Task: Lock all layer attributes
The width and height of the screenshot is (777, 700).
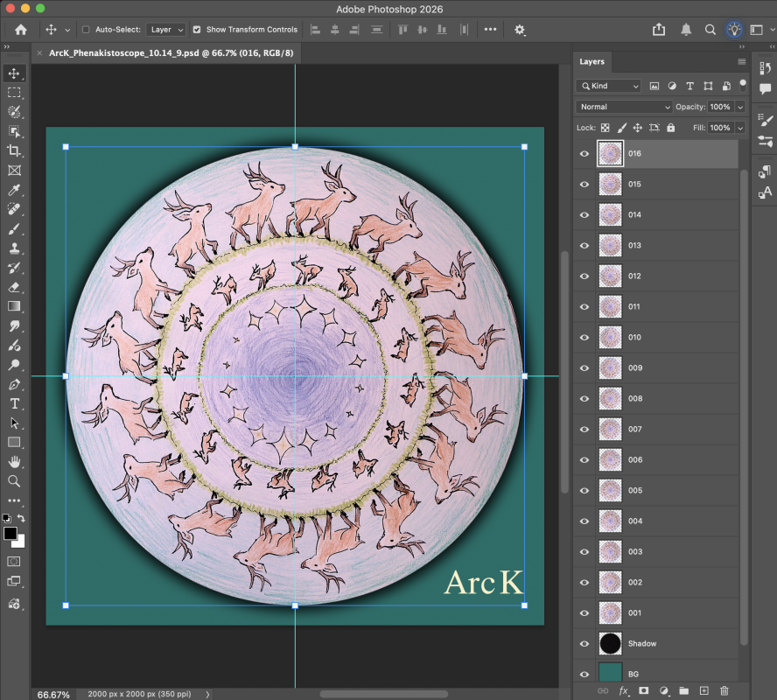Action: pos(670,128)
